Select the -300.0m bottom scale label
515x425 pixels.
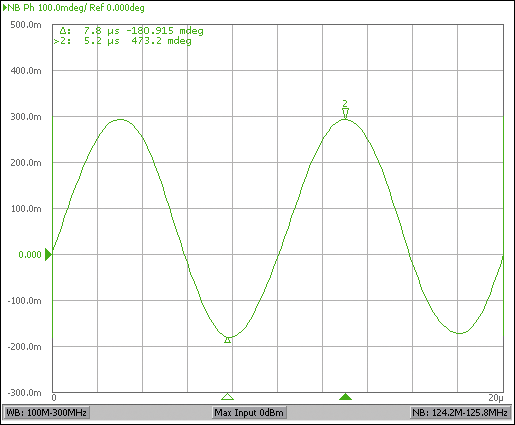click(24, 392)
